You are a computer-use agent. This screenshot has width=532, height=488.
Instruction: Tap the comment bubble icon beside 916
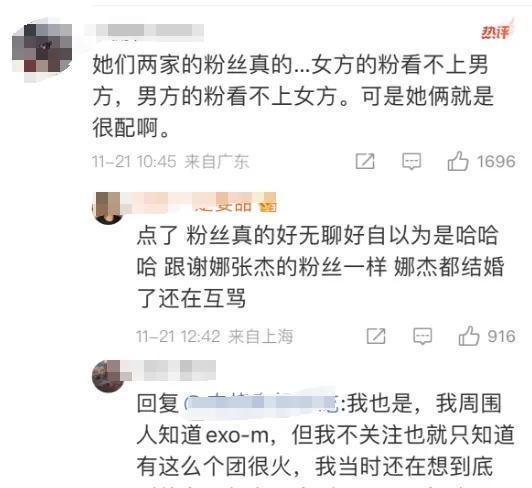422,336
